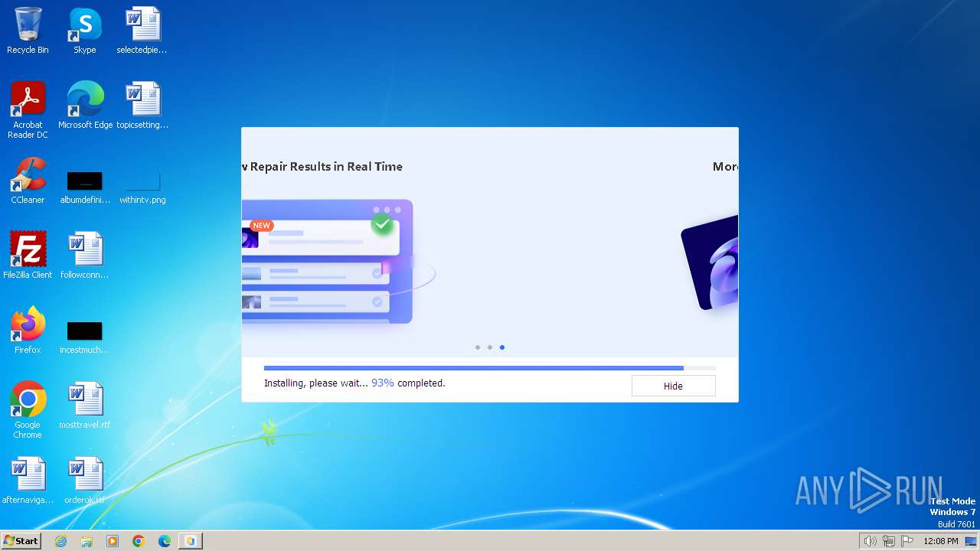Screen dimensions: 980x551
Task: Select the afternaviga... Word document
Action: pos(28,481)
